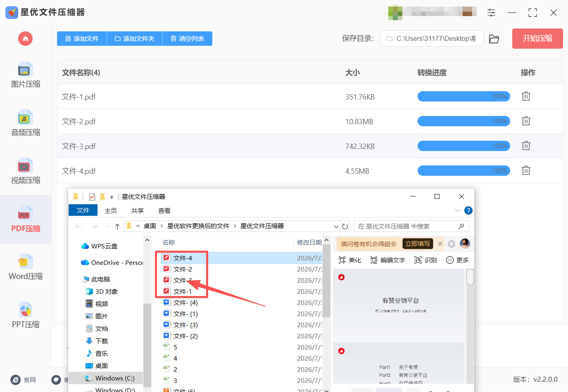
Task: Open Quick Access toolbar dropdown arrow
Action: coord(112,197)
